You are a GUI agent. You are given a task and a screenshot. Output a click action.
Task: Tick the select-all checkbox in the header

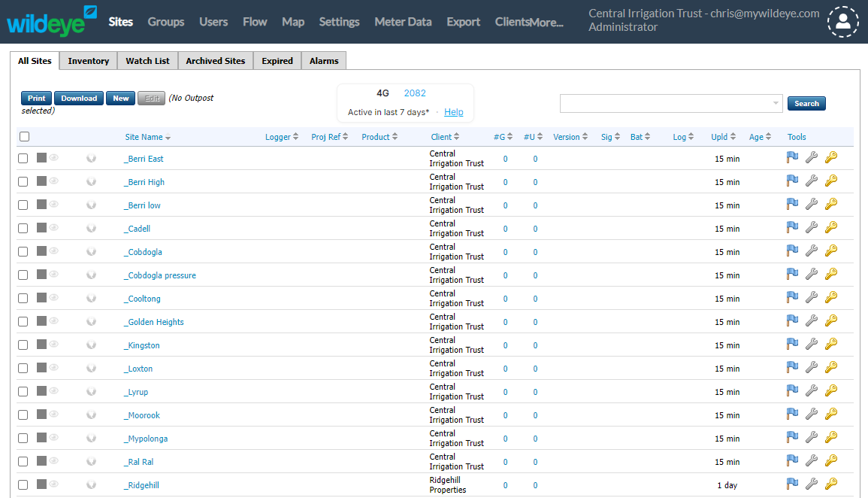(24, 137)
